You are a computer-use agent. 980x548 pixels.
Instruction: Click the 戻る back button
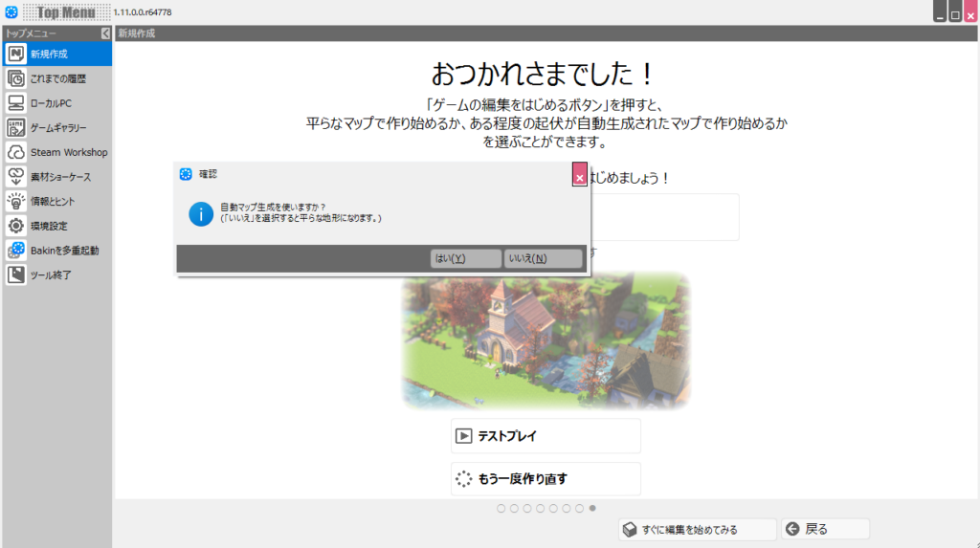(825, 529)
